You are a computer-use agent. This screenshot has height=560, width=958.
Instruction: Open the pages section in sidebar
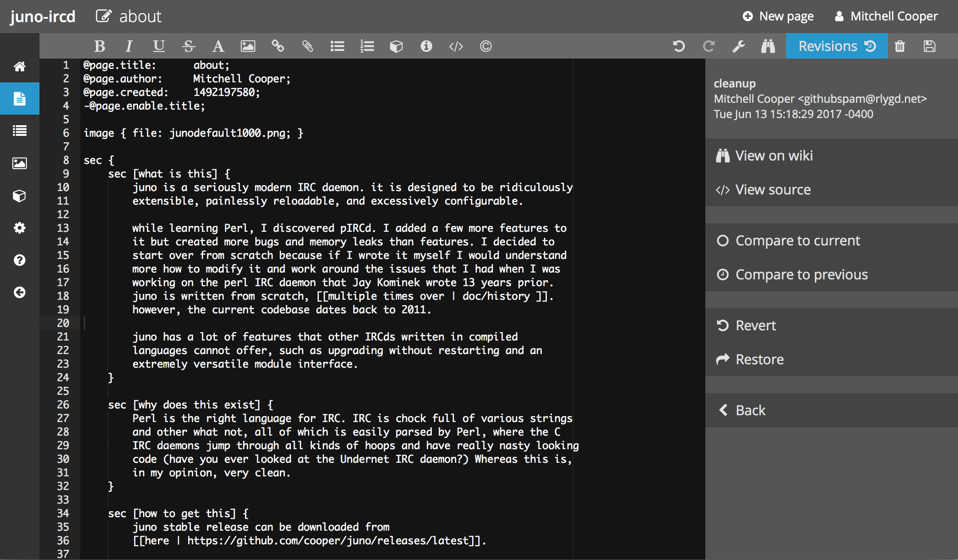20,98
